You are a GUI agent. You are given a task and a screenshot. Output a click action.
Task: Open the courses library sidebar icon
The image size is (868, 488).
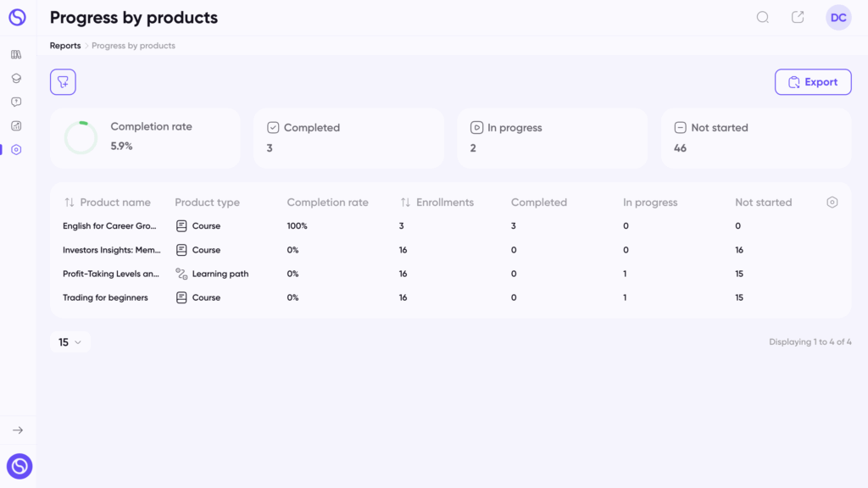(x=16, y=54)
